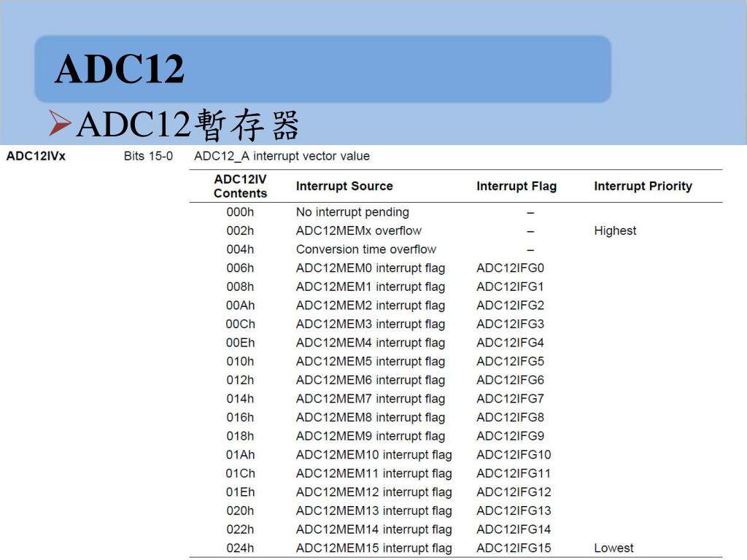Click the ADC12IFG2 flag cell
Viewport: 747px width, 560px height.
(x=510, y=306)
